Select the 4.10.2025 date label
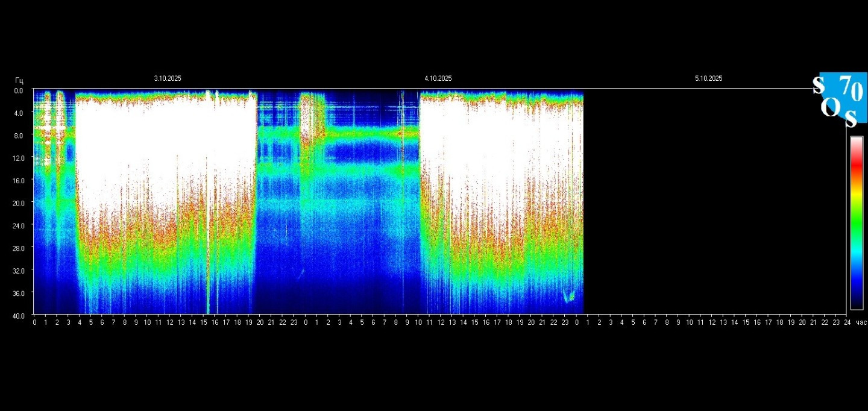This screenshot has width=868, height=411. 438,79
